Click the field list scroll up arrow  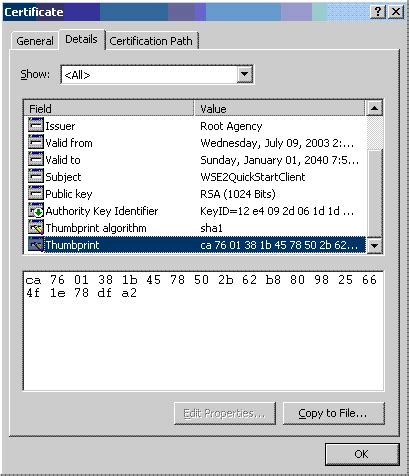(374, 108)
